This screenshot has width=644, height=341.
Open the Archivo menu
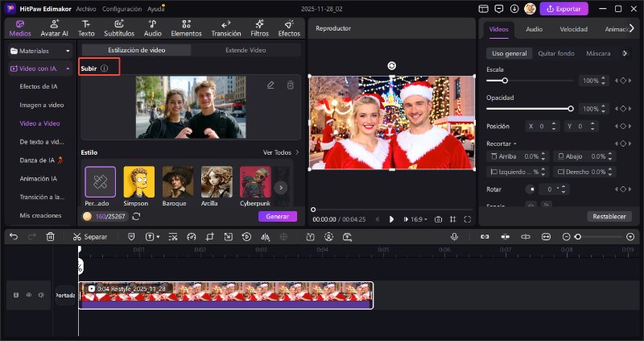pyautogui.click(x=86, y=9)
